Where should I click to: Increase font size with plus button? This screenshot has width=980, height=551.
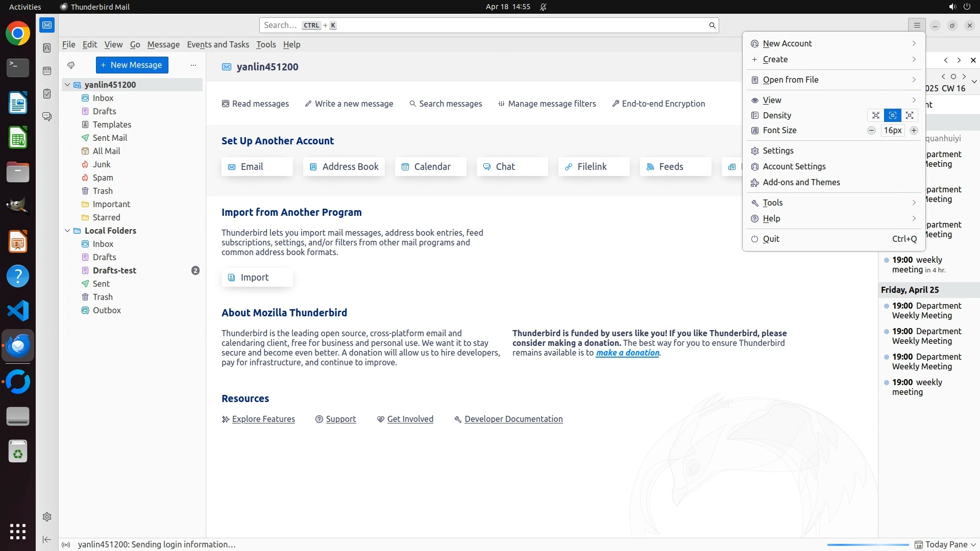click(914, 130)
